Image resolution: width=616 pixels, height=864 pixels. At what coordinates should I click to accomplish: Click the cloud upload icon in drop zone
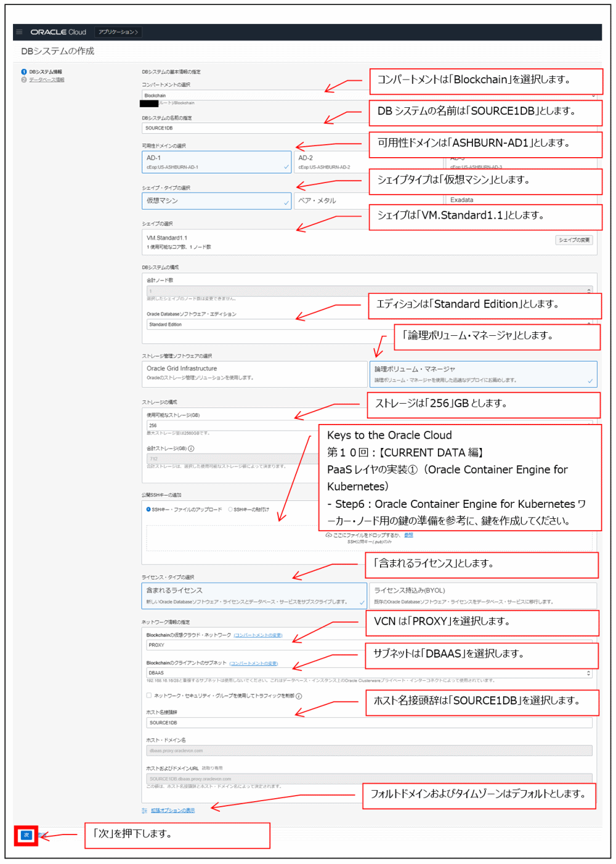point(329,535)
